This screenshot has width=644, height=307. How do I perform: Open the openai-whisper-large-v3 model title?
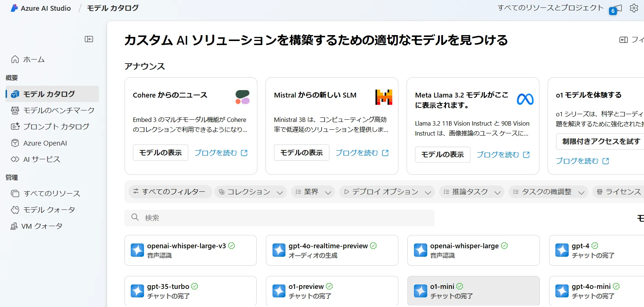[186, 246]
